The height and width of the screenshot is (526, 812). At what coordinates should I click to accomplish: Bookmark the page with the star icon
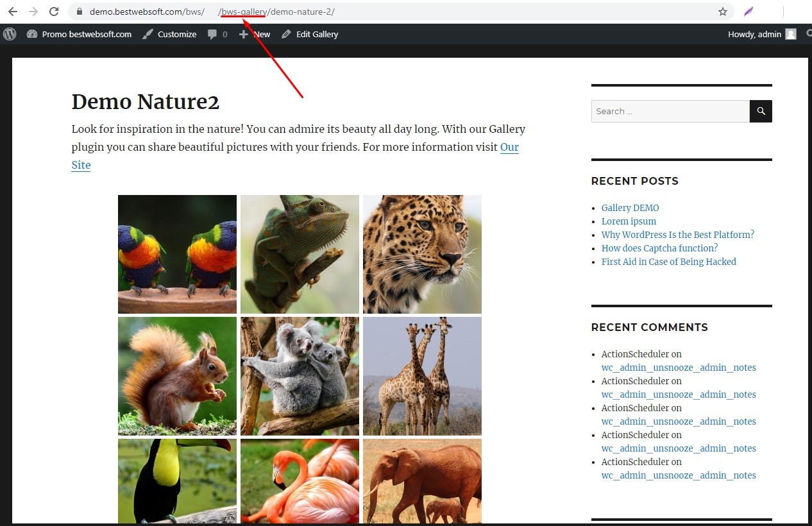pyautogui.click(x=723, y=12)
